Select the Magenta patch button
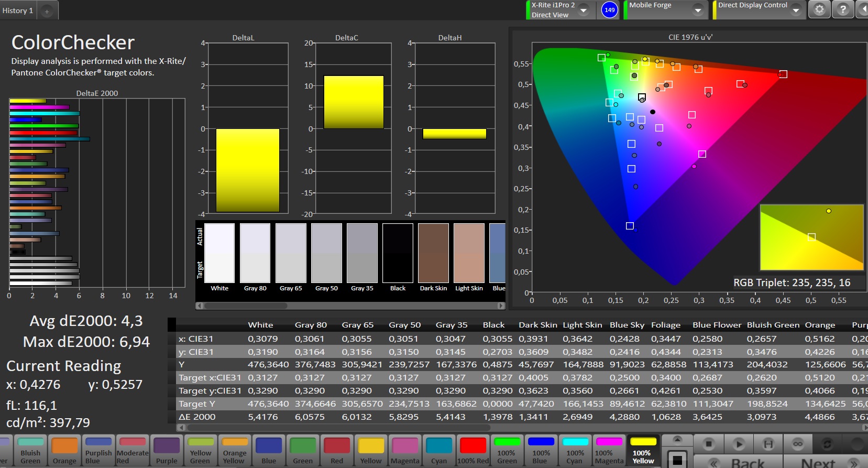The height and width of the screenshot is (468, 868). pyautogui.click(x=405, y=450)
